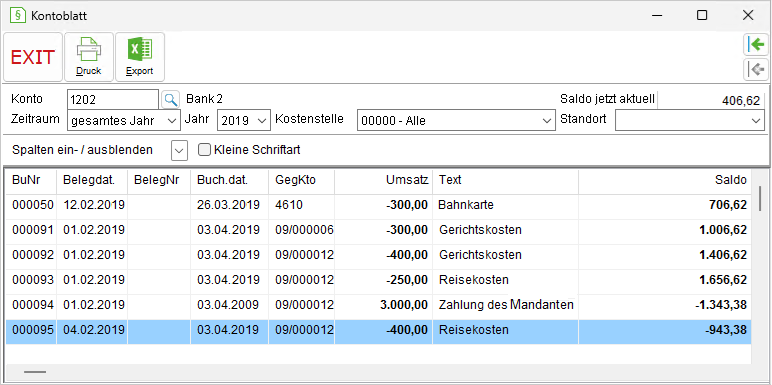This screenshot has height=385, width=772.
Task: Click the Saldo value 706,62
Action: coord(728,205)
